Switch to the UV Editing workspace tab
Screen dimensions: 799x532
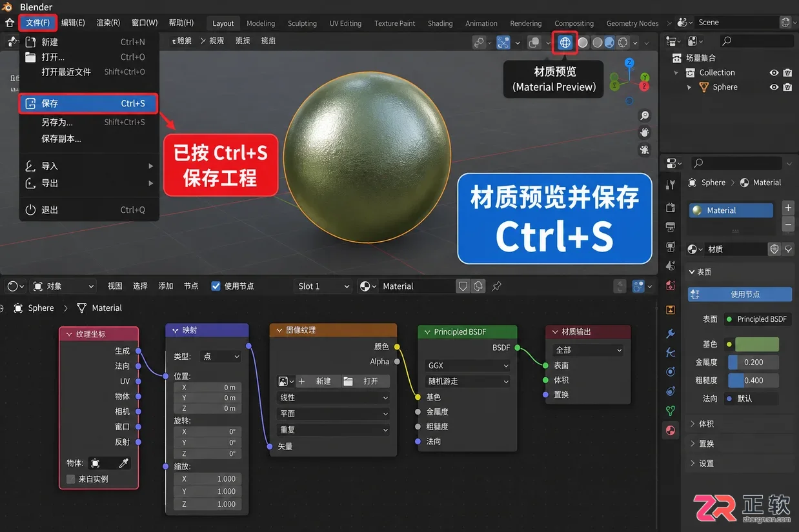tap(345, 23)
